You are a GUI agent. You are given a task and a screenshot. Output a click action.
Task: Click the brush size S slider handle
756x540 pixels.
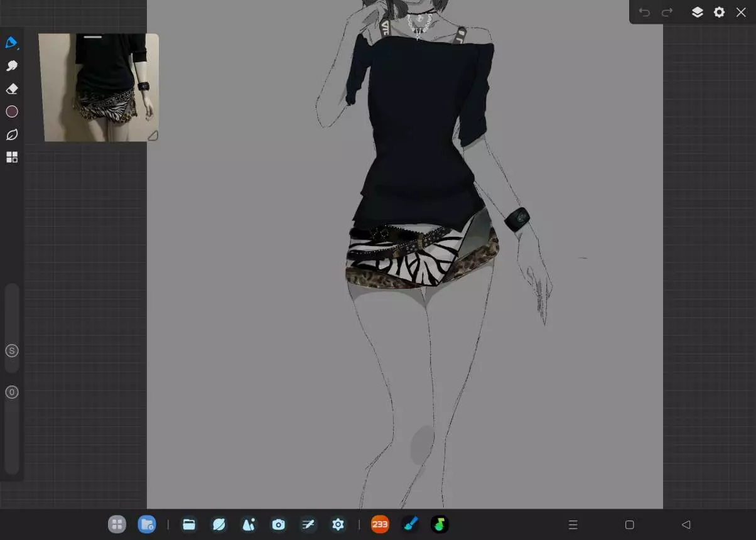coord(11,351)
